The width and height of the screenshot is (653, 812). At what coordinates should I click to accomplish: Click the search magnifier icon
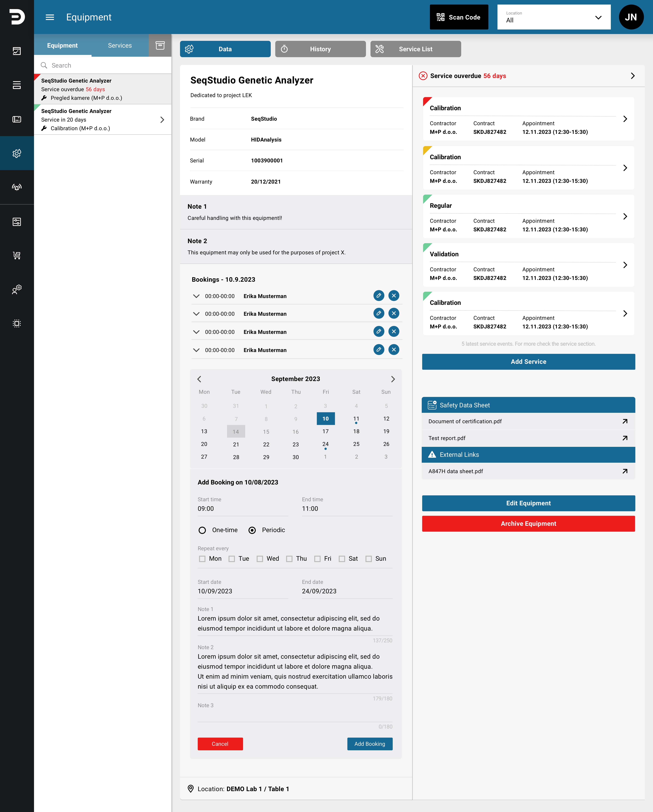click(44, 65)
